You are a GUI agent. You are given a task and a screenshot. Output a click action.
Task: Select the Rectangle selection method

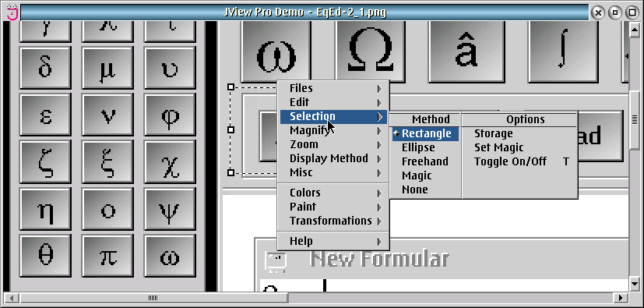click(x=425, y=133)
